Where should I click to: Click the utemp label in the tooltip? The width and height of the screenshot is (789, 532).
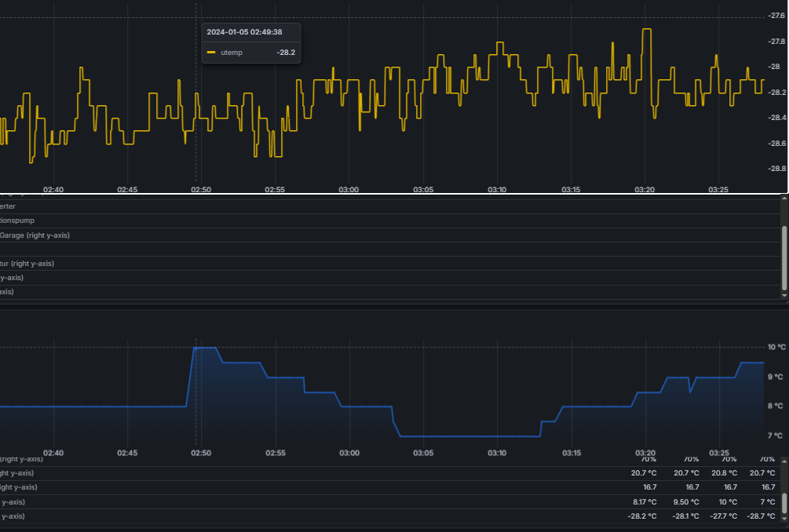point(231,53)
